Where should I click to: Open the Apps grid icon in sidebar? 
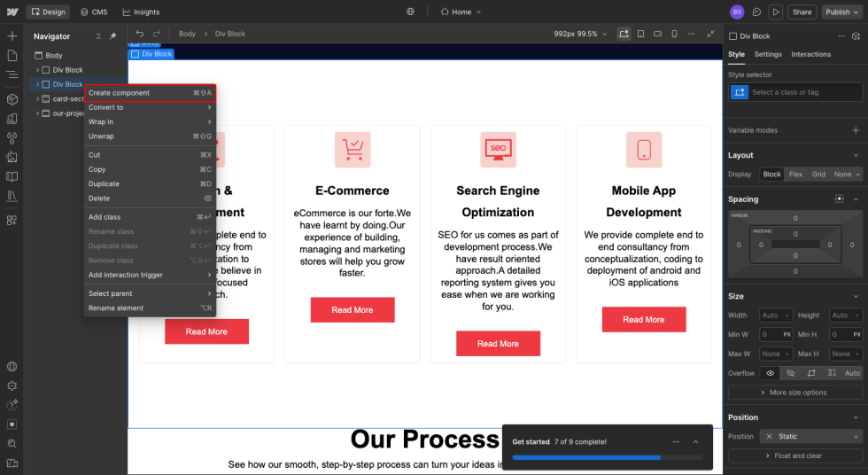tap(12, 221)
